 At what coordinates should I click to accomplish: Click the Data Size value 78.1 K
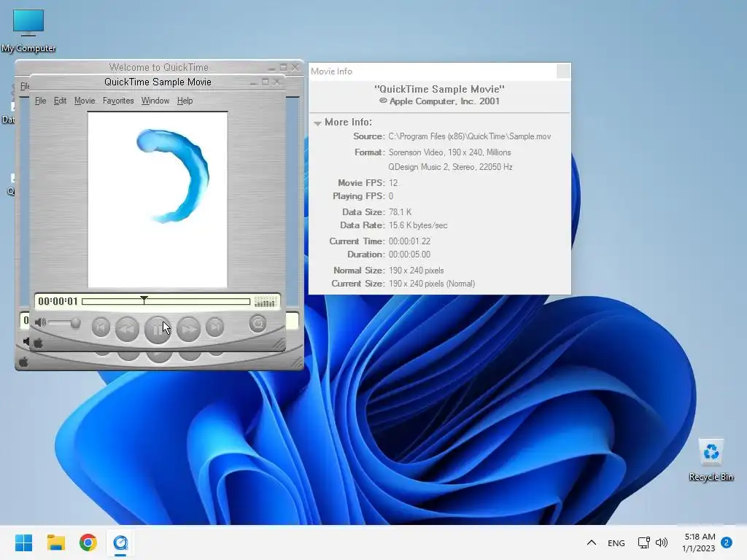400,212
